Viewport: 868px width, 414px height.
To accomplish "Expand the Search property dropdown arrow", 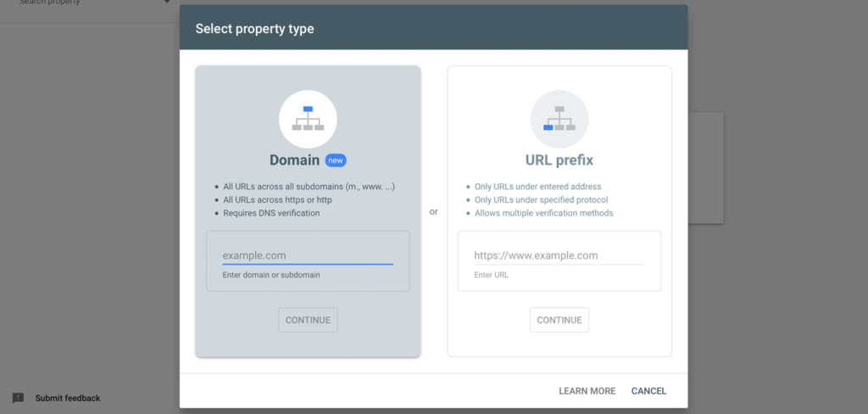I will click(x=167, y=3).
